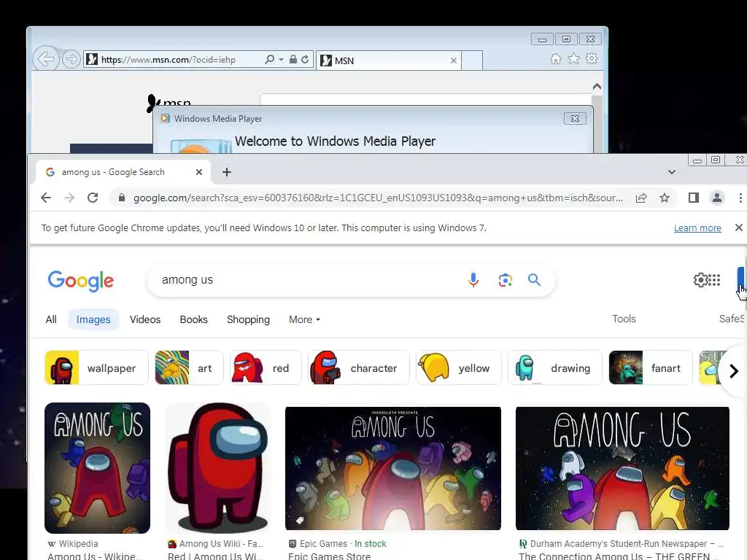This screenshot has width=747, height=560.
Task: Open Internet Explorer favorites star
Action: click(x=573, y=58)
